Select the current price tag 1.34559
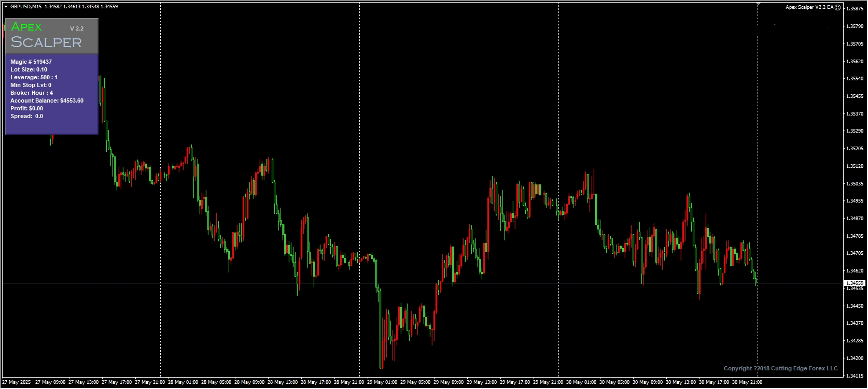The height and width of the screenshot is (389, 868). click(x=855, y=283)
